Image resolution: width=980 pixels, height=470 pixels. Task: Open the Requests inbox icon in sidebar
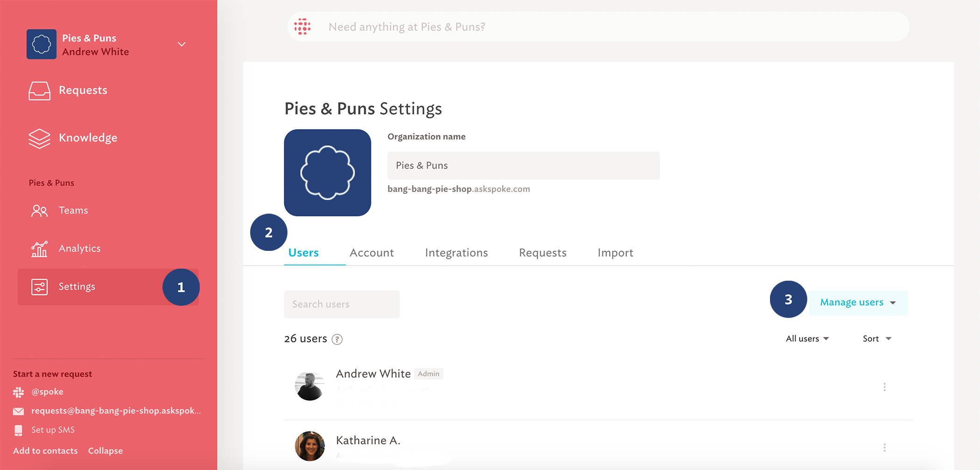coord(39,90)
